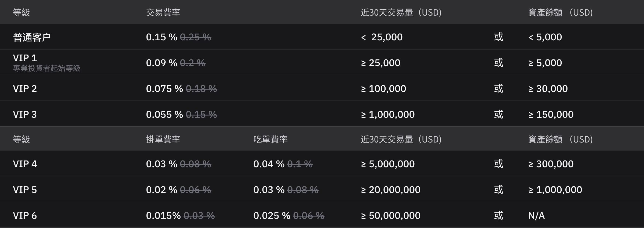Click the 掛單費率 column header

pos(163,139)
